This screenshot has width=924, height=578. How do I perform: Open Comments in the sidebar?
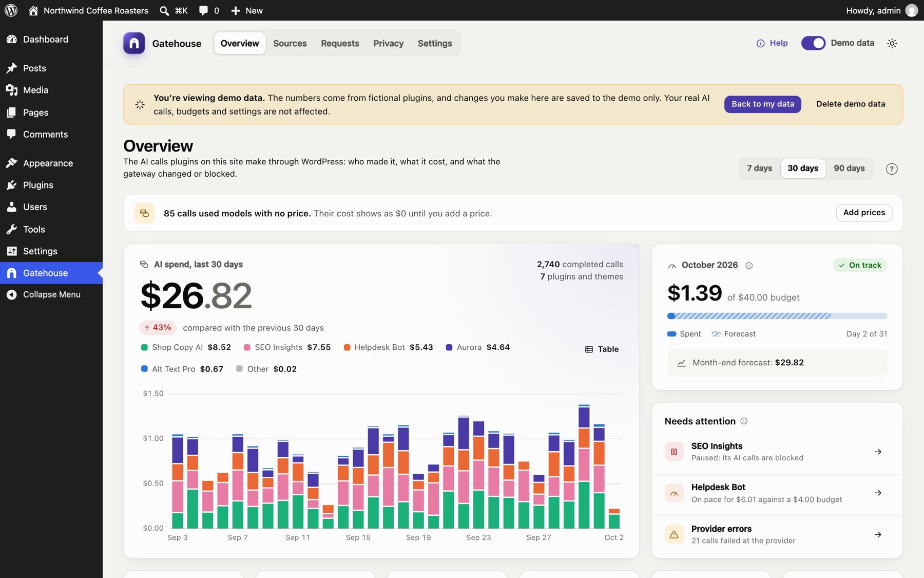(51, 134)
